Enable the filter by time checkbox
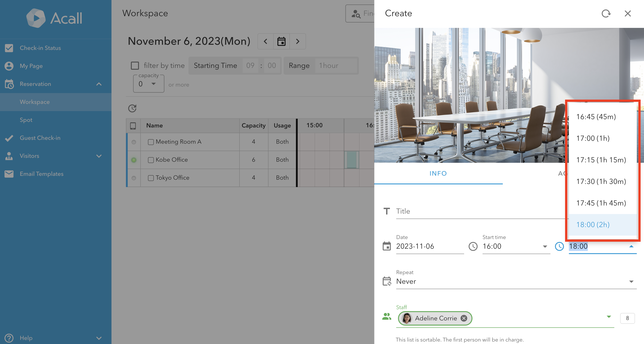644x344 pixels. point(135,65)
